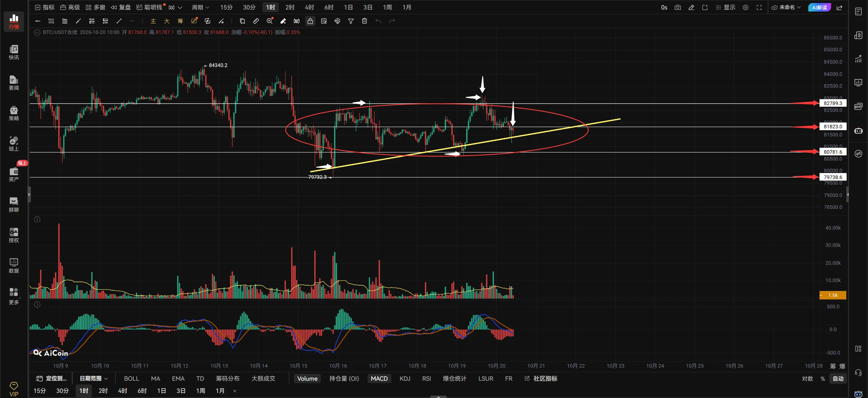This screenshot has height=398, width=868.
Task: Expand the BTC/USDT symbol info chevron
Action: (x=37, y=33)
